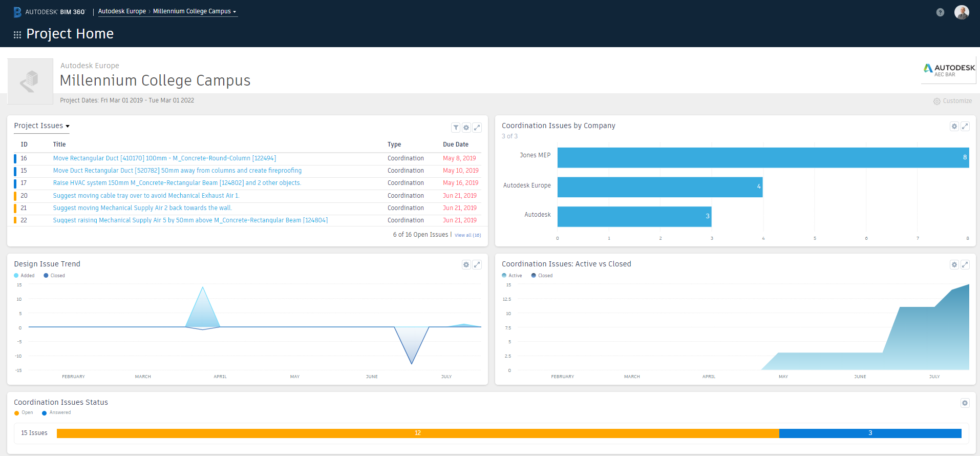Toggle Closed series in Active vs Closed chart

pyautogui.click(x=542, y=276)
